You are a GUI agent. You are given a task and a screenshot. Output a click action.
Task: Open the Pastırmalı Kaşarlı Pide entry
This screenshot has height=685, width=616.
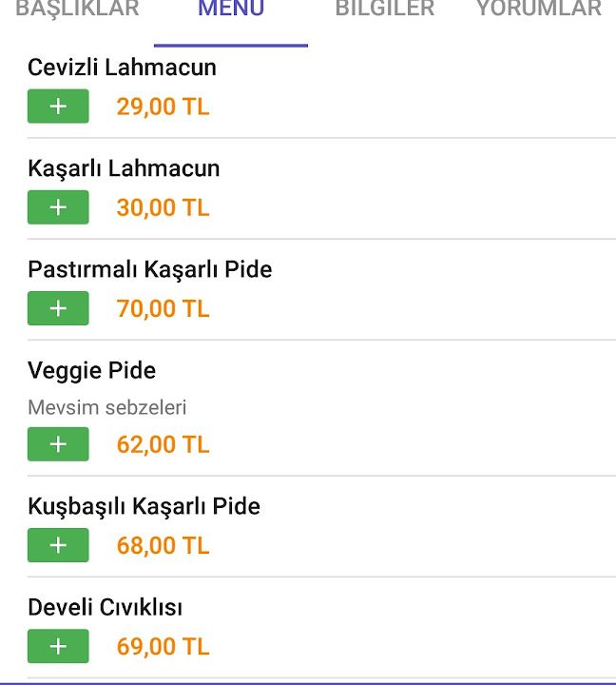[x=150, y=269]
